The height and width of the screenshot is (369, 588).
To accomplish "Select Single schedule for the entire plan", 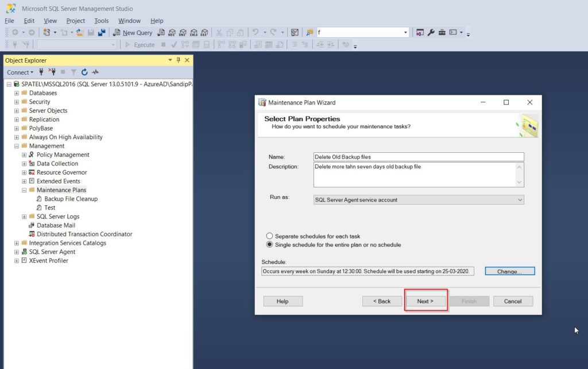I will (269, 244).
